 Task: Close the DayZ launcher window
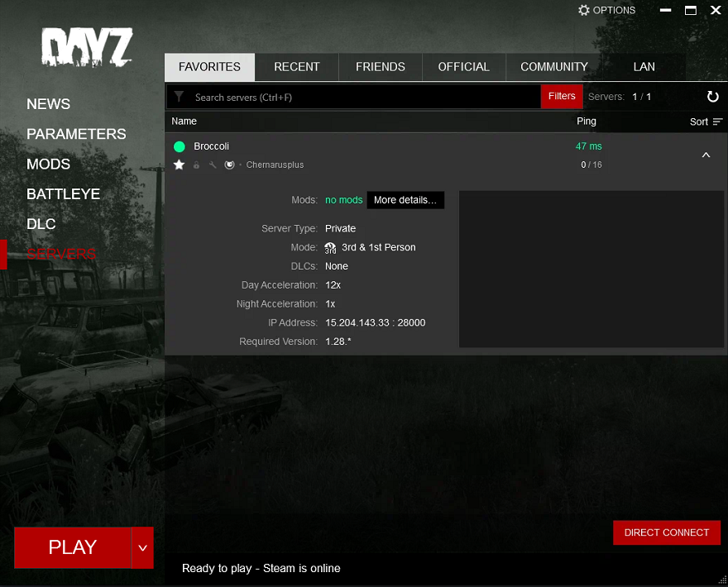[x=716, y=10]
